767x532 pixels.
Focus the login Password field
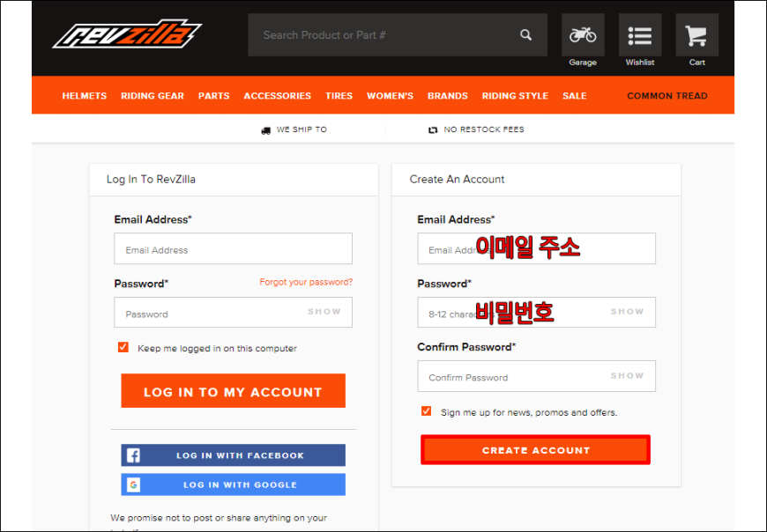point(234,312)
